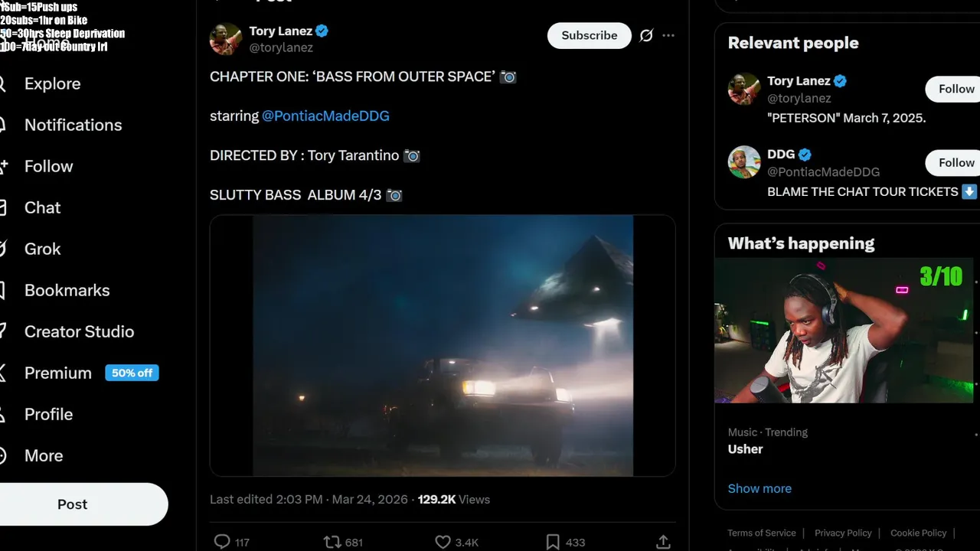Open the post's three-dot more menu
Image resolution: width=980 pixels, height=551 pixels.
click(x=668, y=35)
